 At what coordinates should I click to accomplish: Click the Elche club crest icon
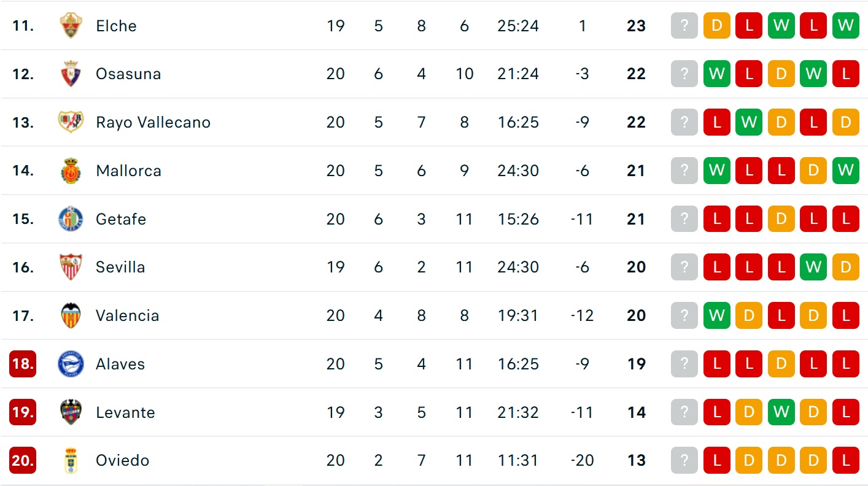click(x=71, y=26)
